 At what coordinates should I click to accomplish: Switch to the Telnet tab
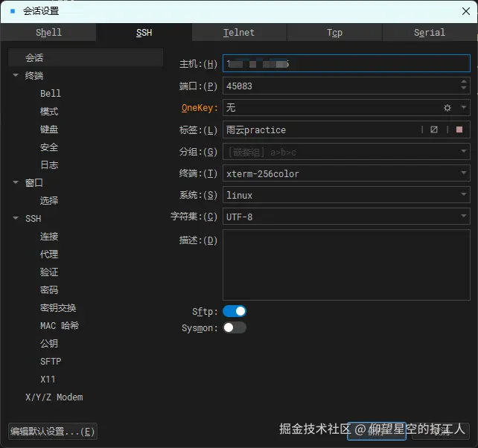coord(239,32)
